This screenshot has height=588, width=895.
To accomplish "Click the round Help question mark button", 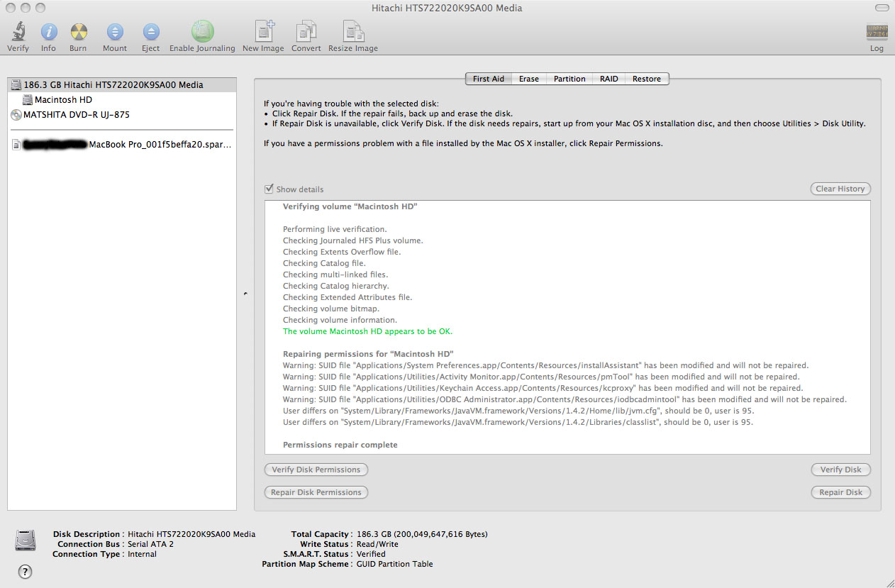I will click(24, 571).
